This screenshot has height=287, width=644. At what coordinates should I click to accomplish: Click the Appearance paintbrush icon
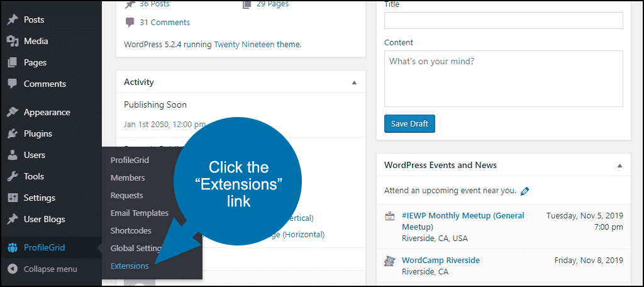click(13, 112)
